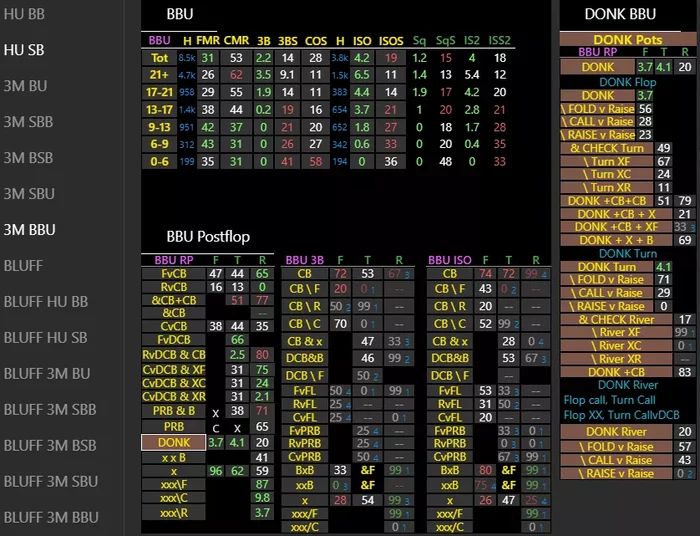Viewport: 700px width, 536px height.
Task: Click the RvCB stat label
Action: [174, 287]
